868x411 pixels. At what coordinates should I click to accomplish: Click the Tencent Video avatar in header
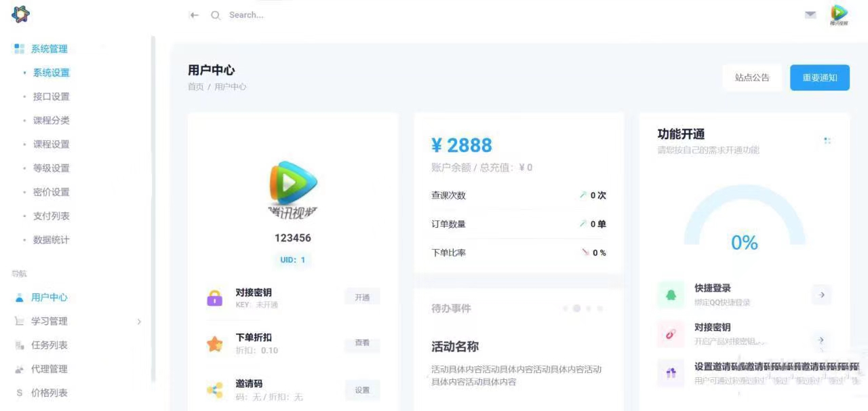click(x=839, y=14)
